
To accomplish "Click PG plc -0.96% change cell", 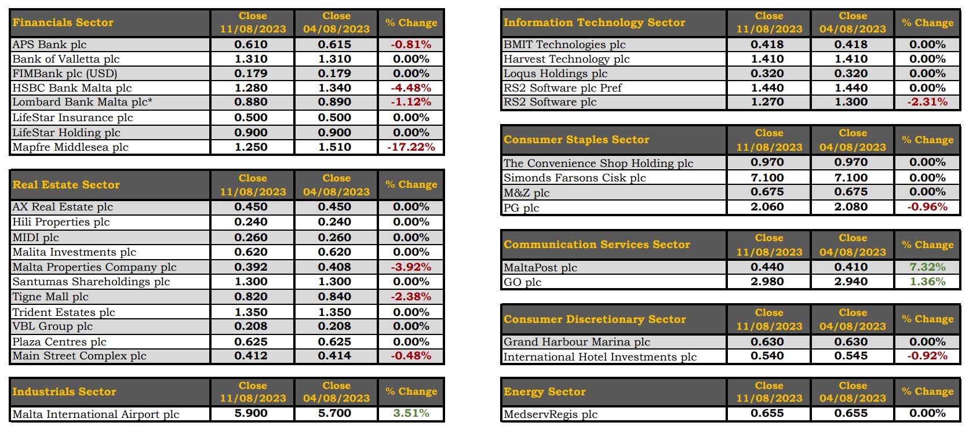I will (927, 207).
